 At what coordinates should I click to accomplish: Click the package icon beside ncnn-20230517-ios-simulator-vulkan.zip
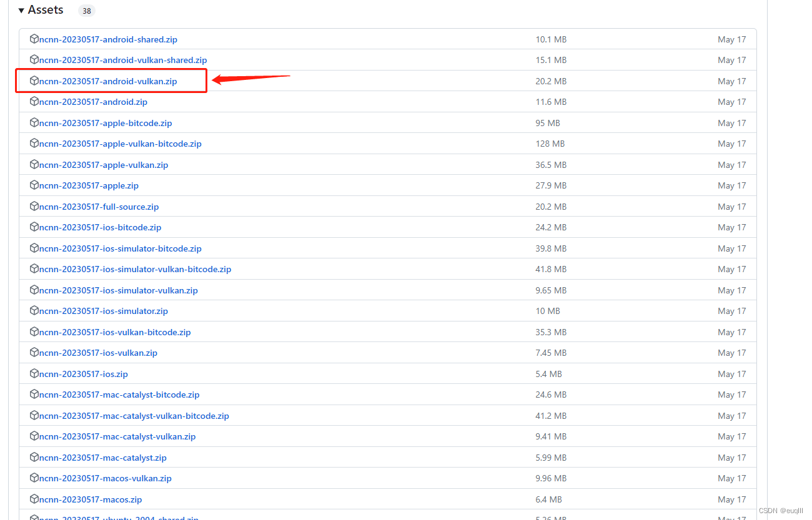point(34,290)
